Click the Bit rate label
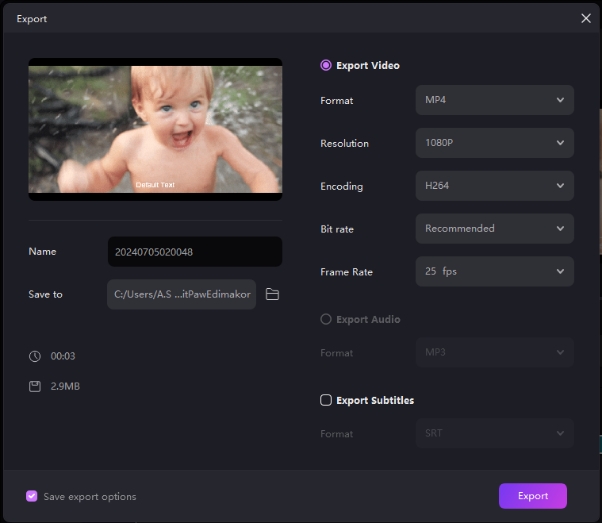The image size is (602, 523). 337,229
